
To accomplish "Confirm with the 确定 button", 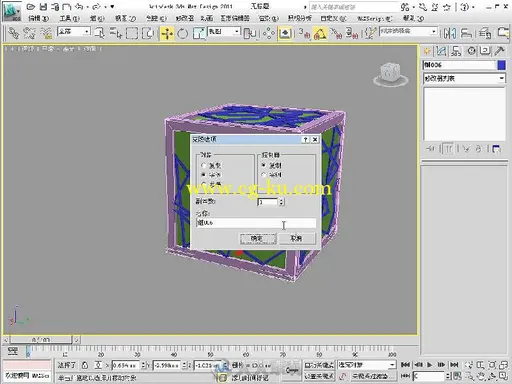I will click(258, 238).
